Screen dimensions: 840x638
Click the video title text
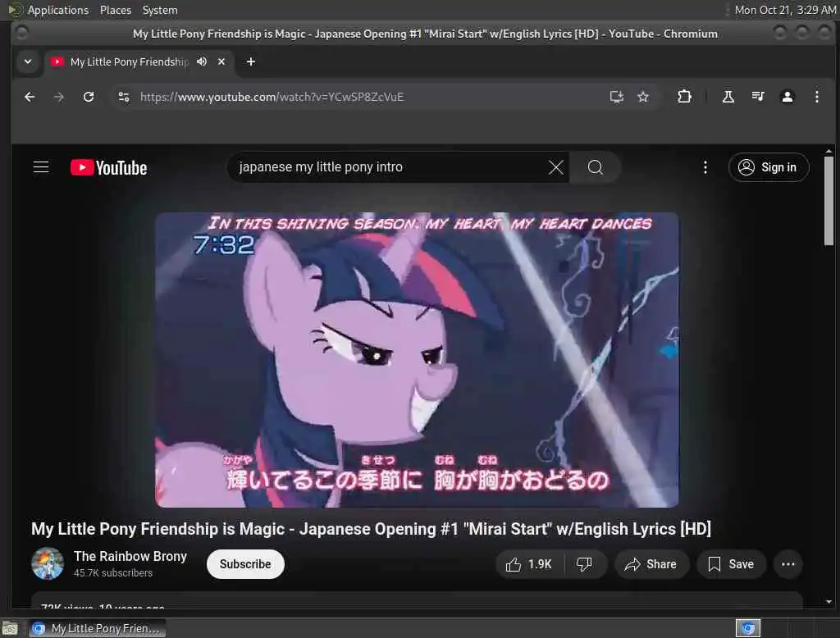click(371, 529)
